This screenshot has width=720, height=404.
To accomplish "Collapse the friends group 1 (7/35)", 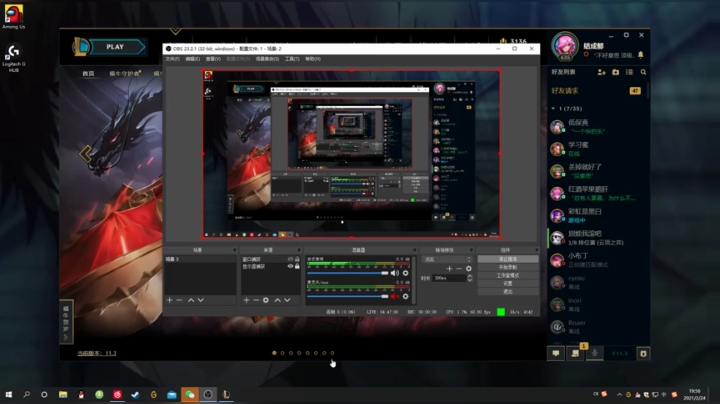I will pyautogui.click(x=553, y=109).
